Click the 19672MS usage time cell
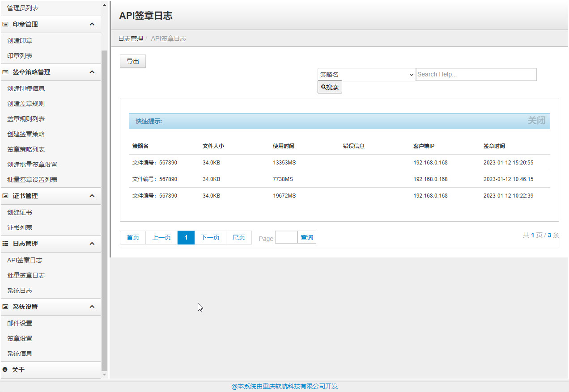The height and width of the screenshot is (392, 569). 284,196
